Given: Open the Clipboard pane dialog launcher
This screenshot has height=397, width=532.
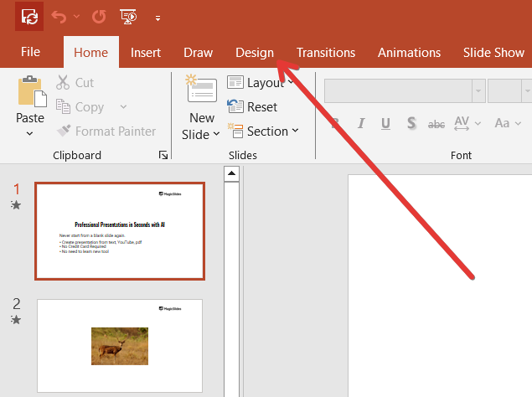Looking at the screenshot, I should pyautogui.click(x=163, y=155).
